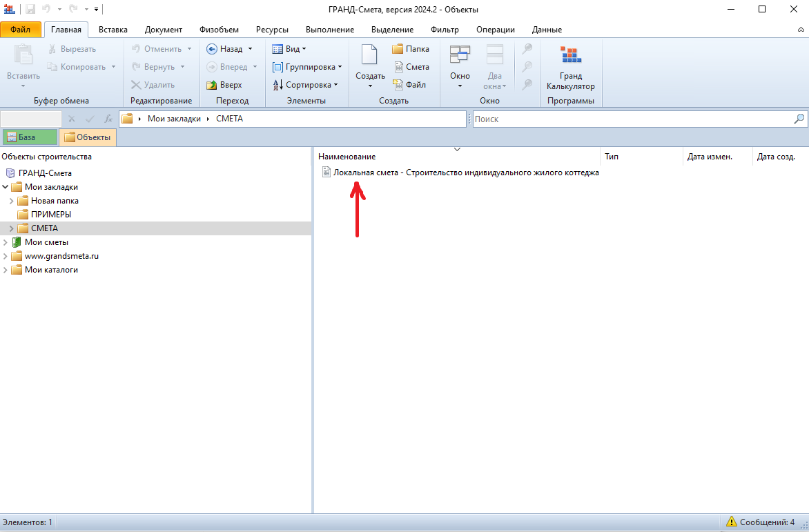Switch to the Документ ribbon tab
The height and width of the screenshot is (532, 809).
click(164, 30)
